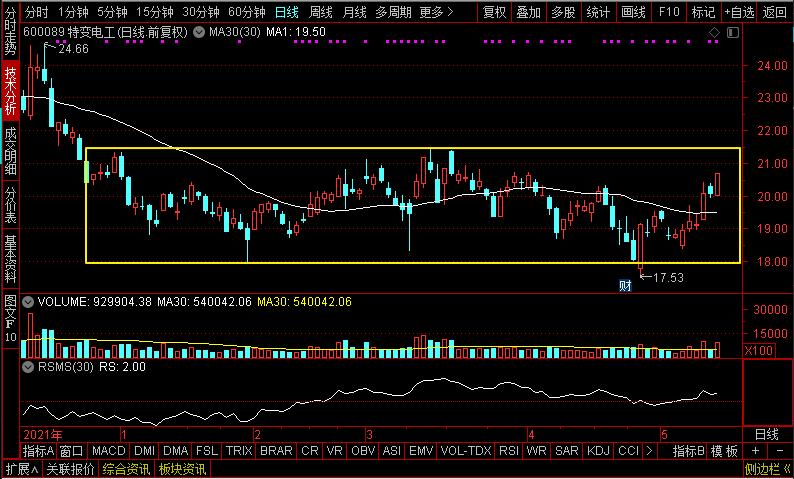
Task: Select the RSI indicator
Action: click(509, 451)
